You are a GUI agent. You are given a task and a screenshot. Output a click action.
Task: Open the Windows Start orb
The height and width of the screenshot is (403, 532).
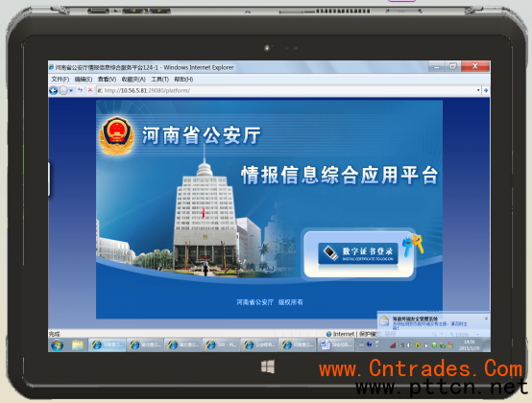click(57, 345)
